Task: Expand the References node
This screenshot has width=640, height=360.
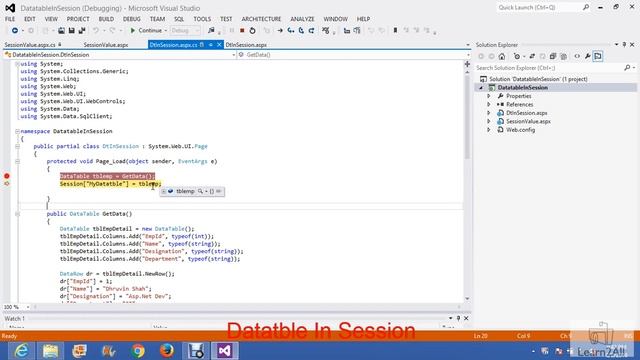Action: click(x=489, y=104)
